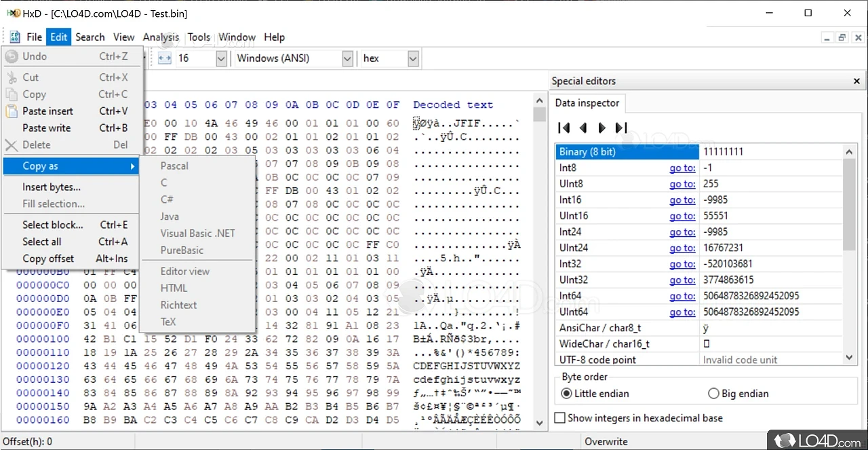Select the Data inspector tab

(587, 103)
